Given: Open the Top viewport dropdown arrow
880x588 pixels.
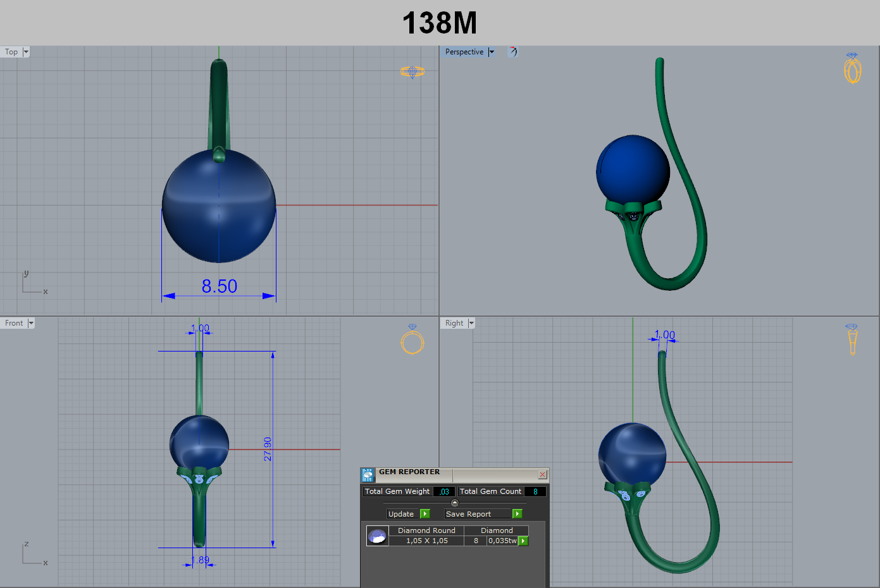Looking at the screenshot, I should pos(26,52).
